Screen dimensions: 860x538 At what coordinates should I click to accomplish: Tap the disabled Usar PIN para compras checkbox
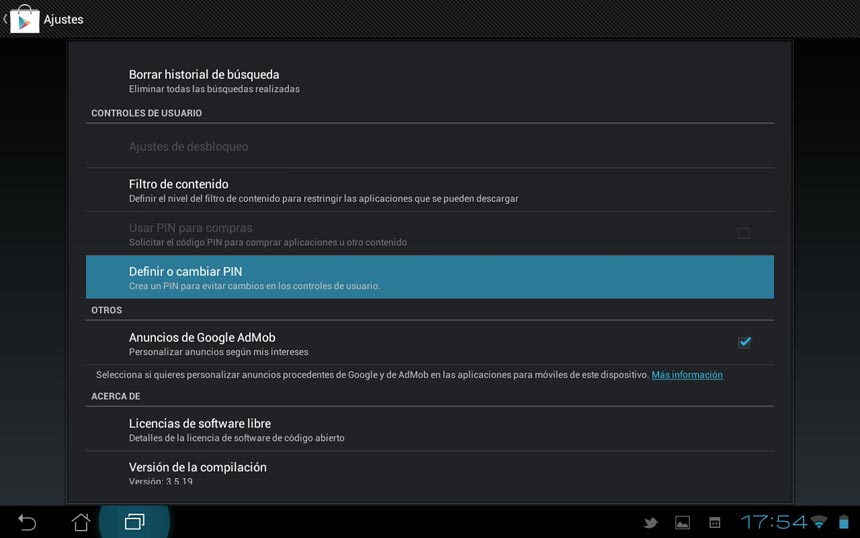744,233
